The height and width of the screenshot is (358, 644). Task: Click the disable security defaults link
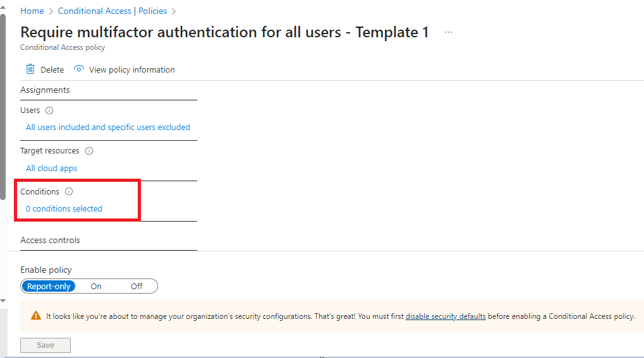tap(446, 316)
